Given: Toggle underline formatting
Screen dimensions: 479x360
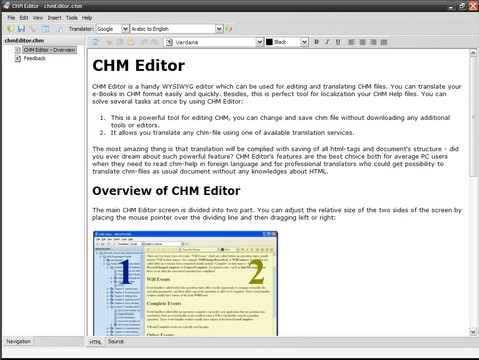Looking at the screenshot, I should tap(338, 42).
